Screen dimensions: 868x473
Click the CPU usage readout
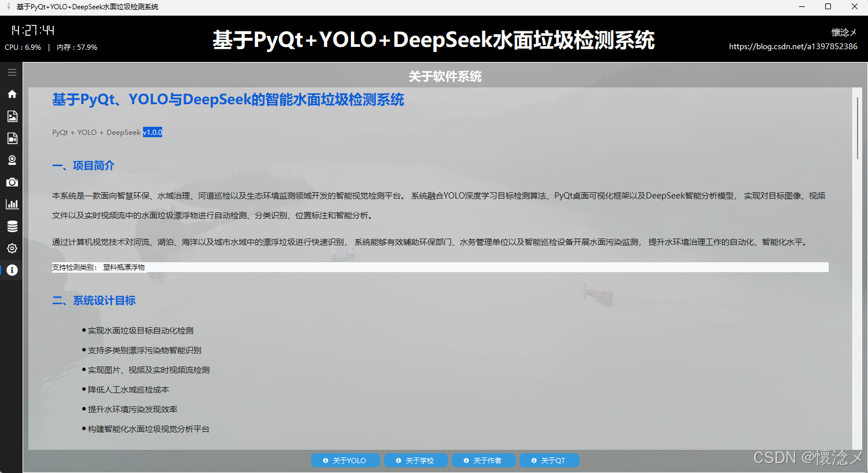point(23,47)
